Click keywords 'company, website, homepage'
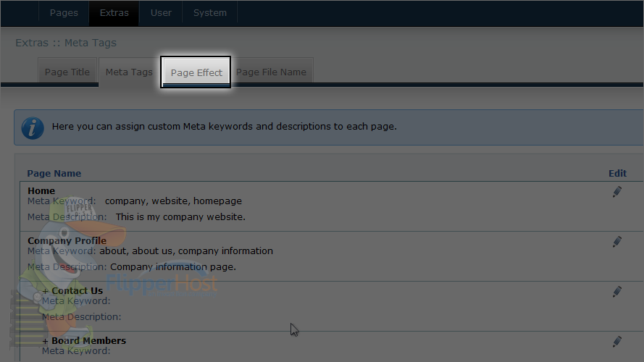This screenshot has height=362, width=644. tap(173, 201)
